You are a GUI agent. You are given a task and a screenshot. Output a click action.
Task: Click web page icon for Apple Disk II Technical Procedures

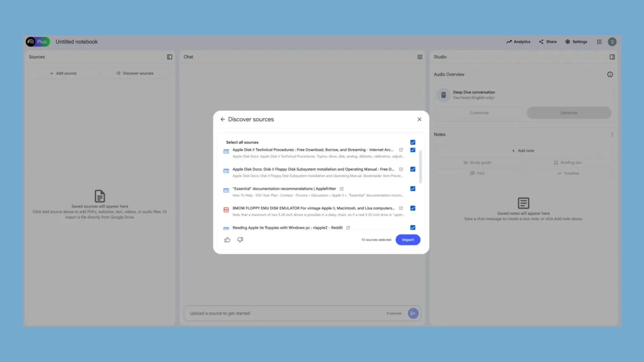coord(226,152)
